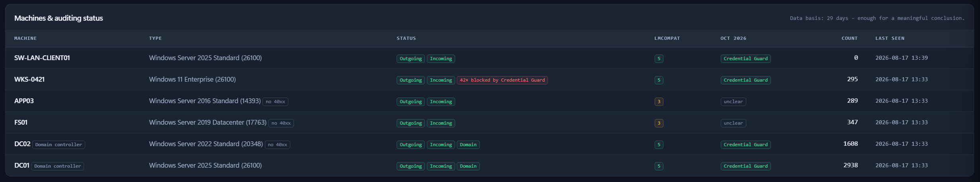Select machine WKS-0421
The height and width of the screenshot is (182, 980).
29,79
